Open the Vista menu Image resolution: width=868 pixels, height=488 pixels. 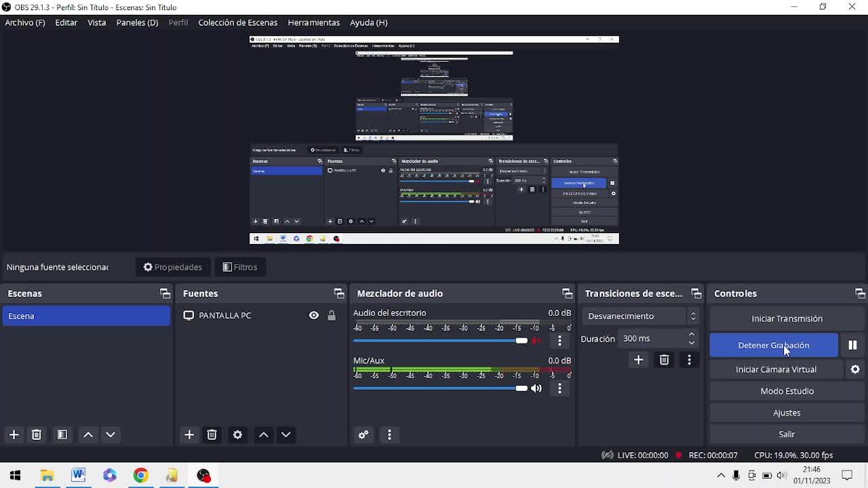click(96, 22)
